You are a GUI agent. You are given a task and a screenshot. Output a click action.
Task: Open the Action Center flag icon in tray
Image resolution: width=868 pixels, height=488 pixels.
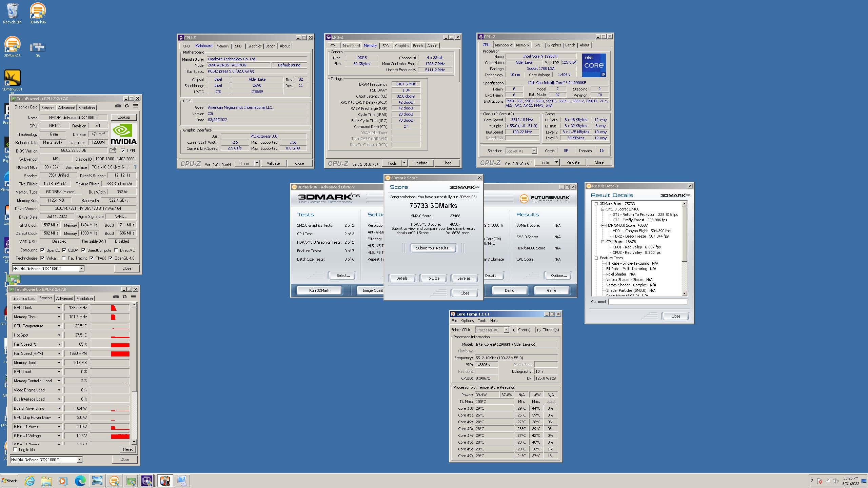click(820, 481)
